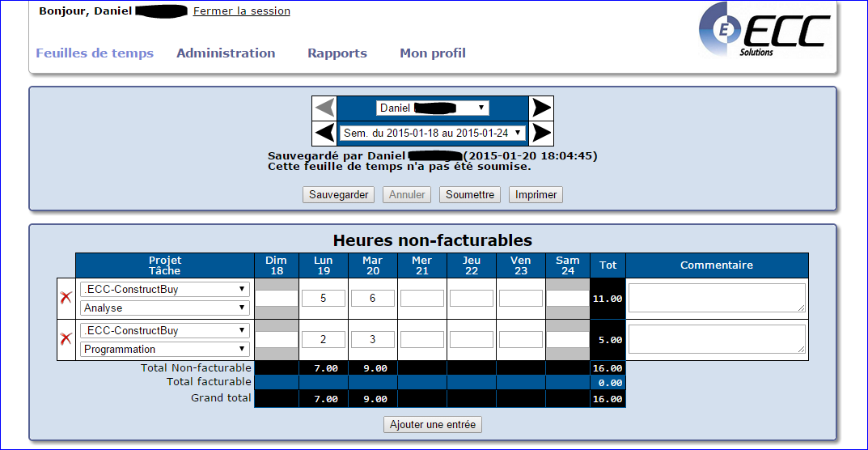Click the Ajouter une entrée button
The width and height of the screenshot is (868, 450).
tap(433, 425)
